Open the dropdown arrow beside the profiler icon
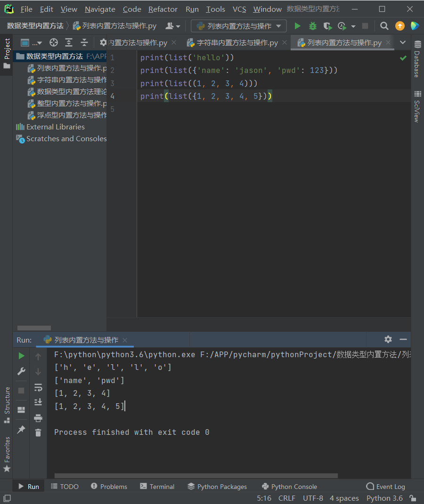Screen dimensions: 424x504 click(x=353, y=26)
